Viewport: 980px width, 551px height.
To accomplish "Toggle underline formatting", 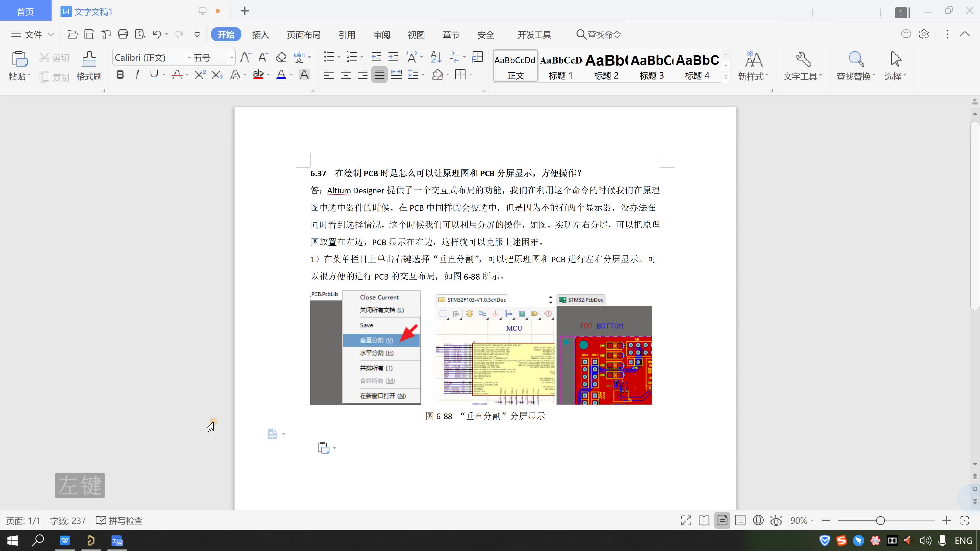I will [154, 74].
